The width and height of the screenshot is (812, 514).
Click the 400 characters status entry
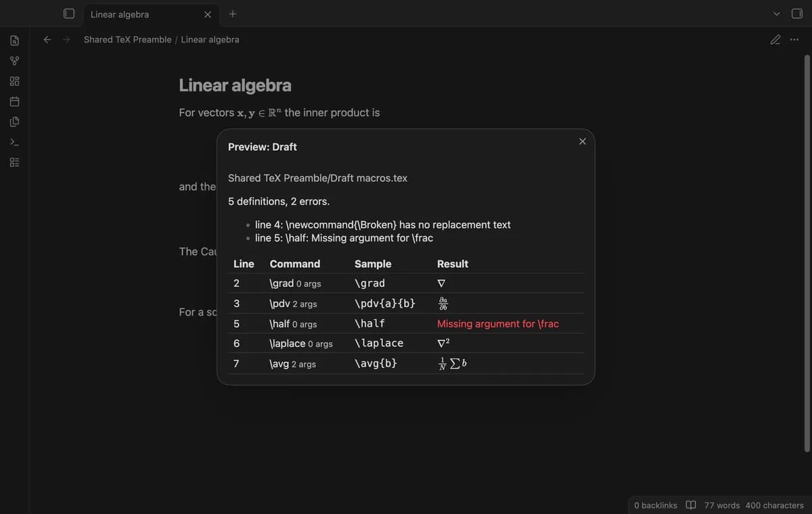tap(774, 505)
